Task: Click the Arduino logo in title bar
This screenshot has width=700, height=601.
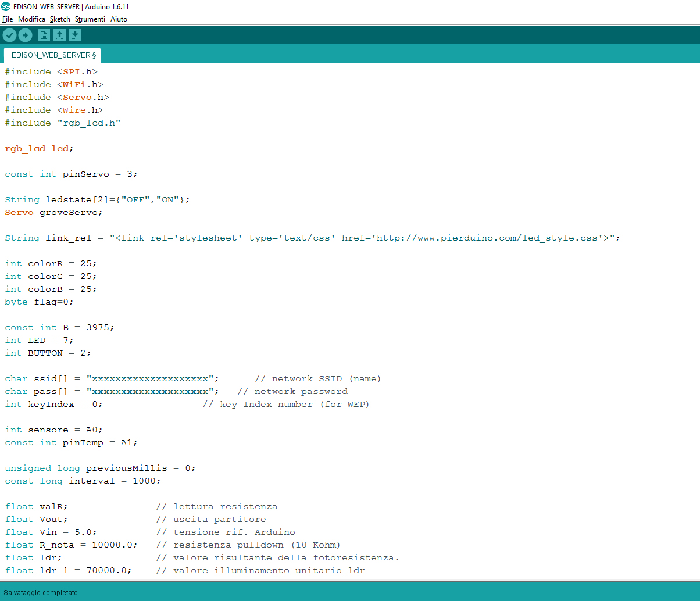Action: (x=6, y=6)
